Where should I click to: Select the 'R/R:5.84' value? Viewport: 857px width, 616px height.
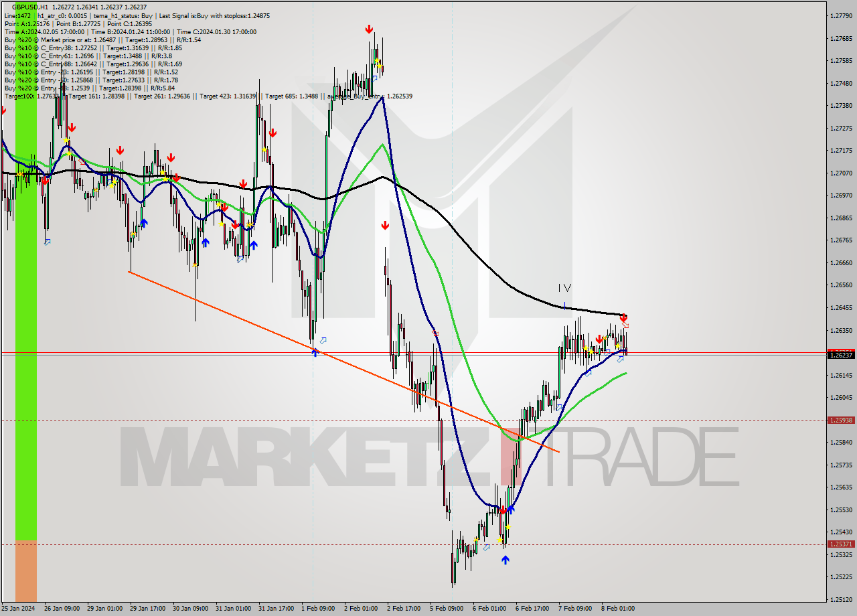163,88
